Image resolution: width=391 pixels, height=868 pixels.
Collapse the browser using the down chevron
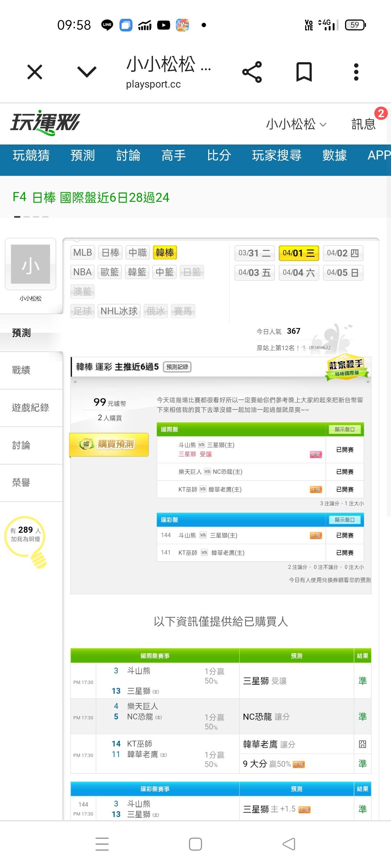pyautogui.click(x=87, y=72)
